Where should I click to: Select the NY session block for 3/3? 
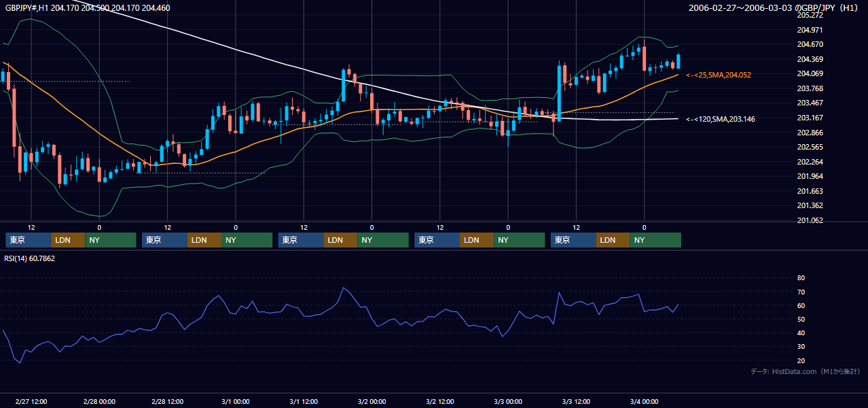click(656, 240)
